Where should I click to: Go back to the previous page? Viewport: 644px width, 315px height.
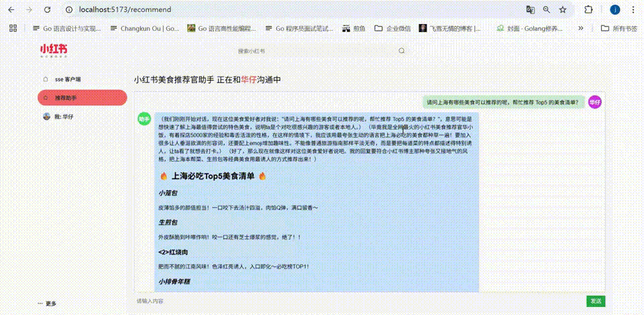pyautogui.click(x=11, y=9)
